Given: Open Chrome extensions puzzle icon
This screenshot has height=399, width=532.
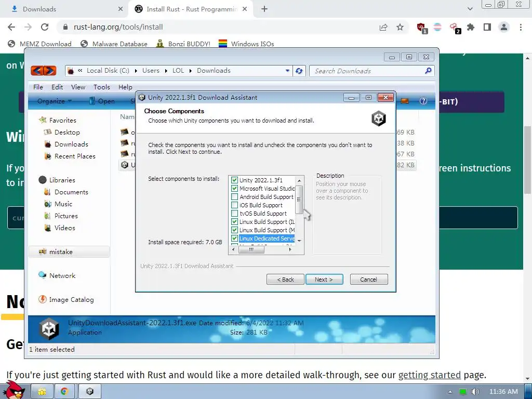Looking at the screenshot, I should click(471, 27).
